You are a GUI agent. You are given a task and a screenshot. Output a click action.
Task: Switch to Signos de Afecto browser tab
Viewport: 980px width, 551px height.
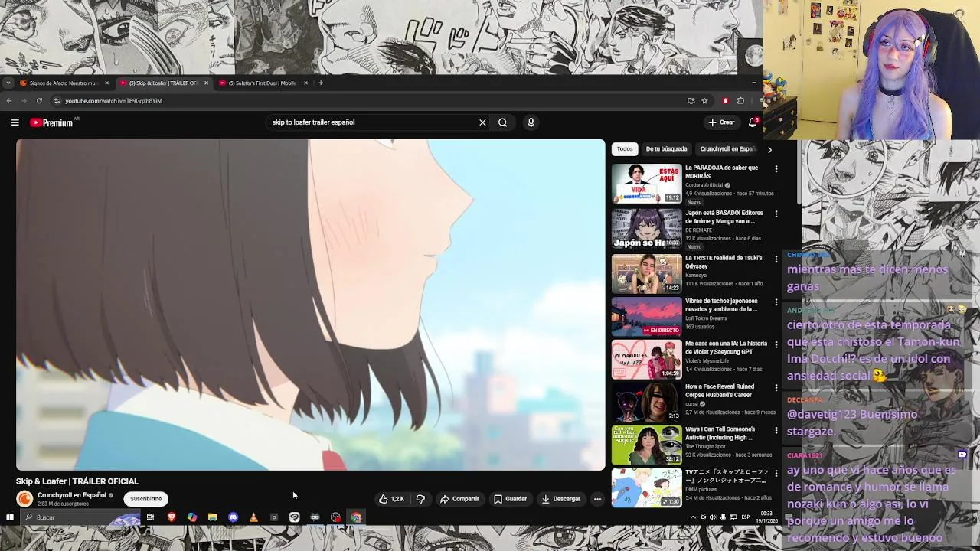64,83
